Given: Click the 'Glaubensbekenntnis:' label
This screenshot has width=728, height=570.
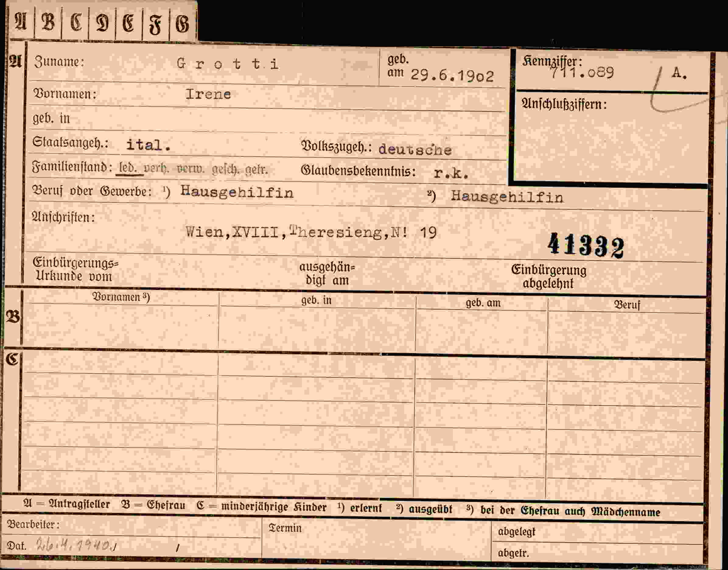Looking at the screenshot, I should (x=359, y=171).
